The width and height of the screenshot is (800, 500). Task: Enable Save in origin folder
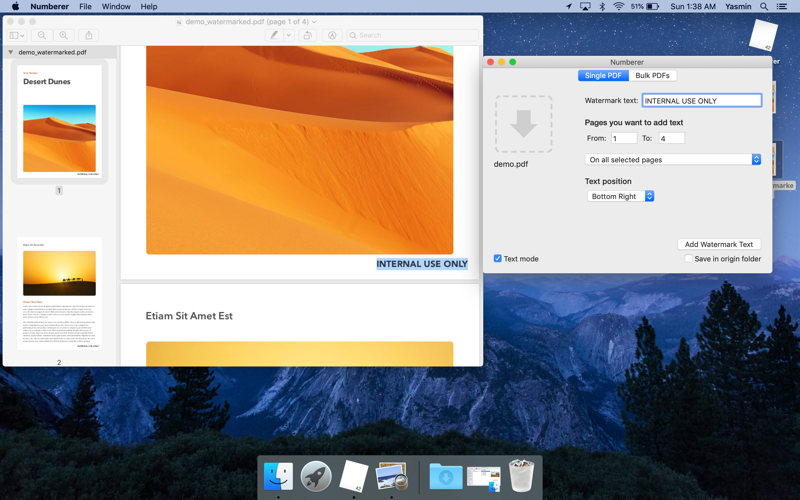[x=688, y=259]
